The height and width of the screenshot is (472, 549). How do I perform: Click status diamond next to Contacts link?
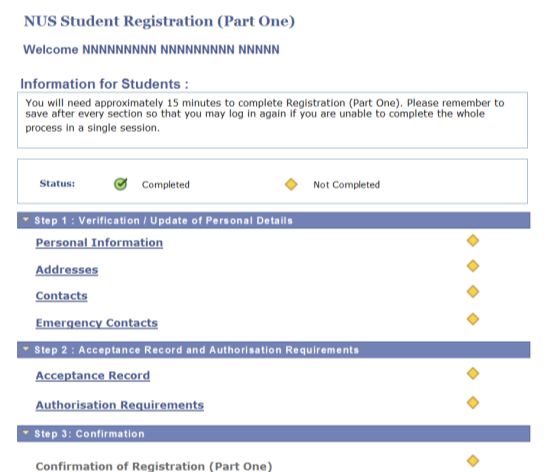[473, 292]
